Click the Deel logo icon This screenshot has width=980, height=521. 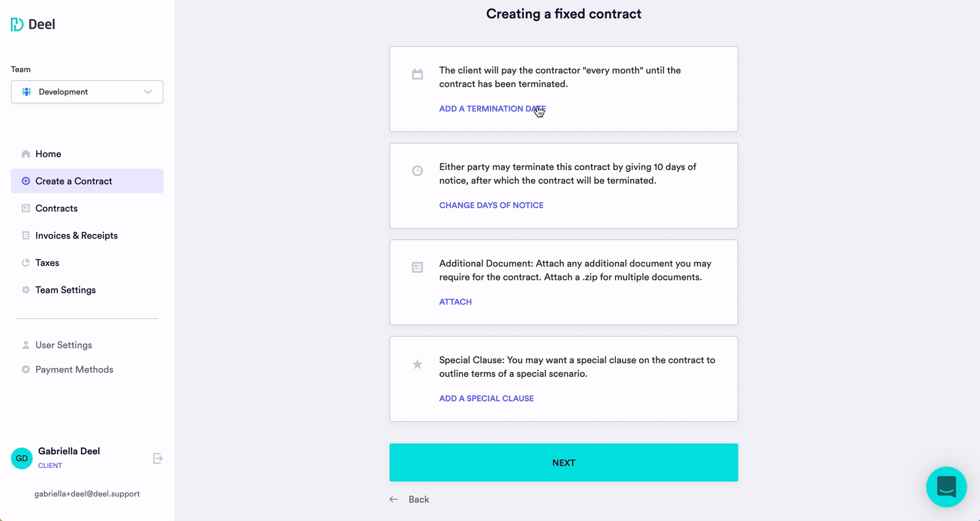point(17,24)
